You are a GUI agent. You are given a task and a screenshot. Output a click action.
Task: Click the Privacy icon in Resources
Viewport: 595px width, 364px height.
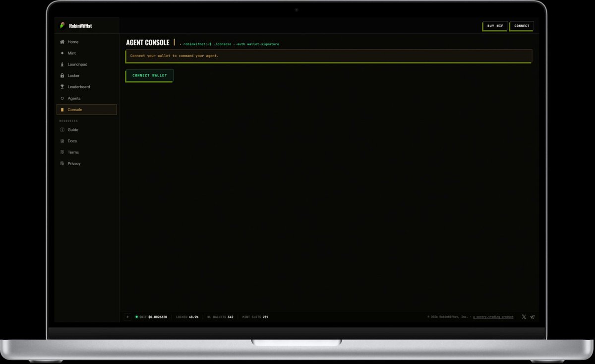62,164
